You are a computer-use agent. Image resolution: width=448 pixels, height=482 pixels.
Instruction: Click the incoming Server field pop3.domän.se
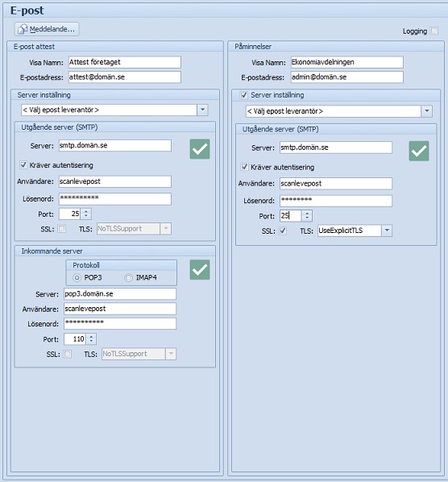[120, 294]
